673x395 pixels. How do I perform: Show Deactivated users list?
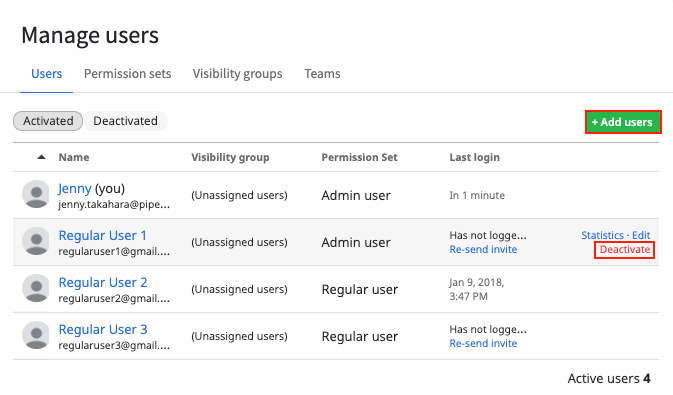pyautogui.click(x=125, y=121)
